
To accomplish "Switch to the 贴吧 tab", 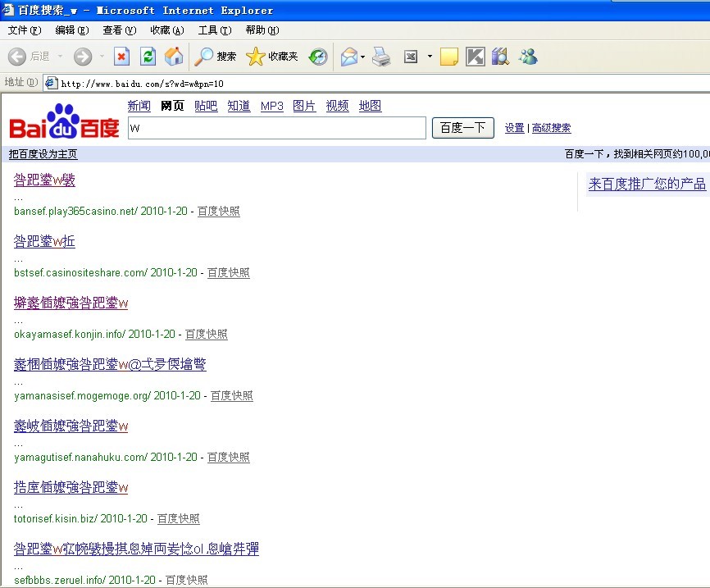I will [x=206, y=106].
